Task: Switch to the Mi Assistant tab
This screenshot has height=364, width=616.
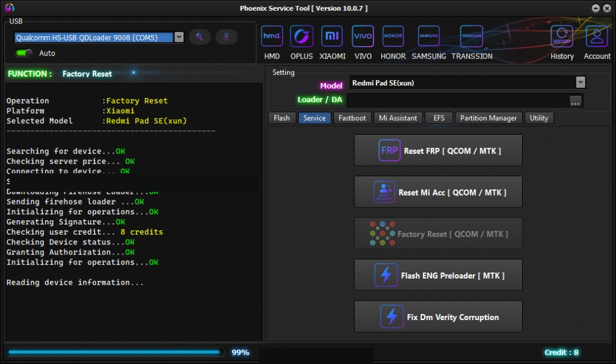Action: [398, 118]
